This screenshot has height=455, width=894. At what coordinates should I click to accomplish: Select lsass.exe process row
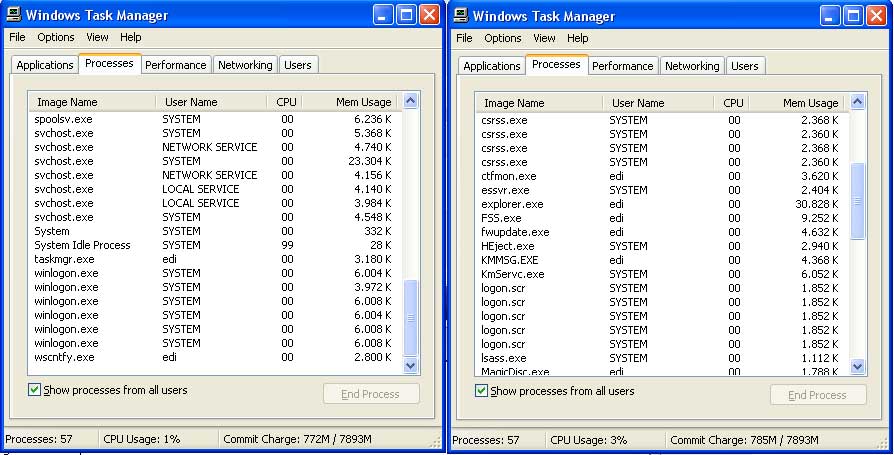click(x=663, y=358)
